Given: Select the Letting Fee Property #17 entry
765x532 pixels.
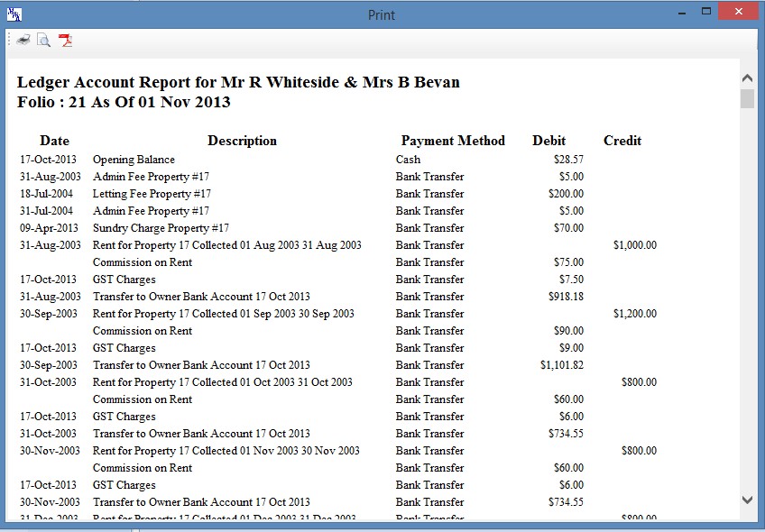Looking at the screenshot, I should pyautogui.click(x=151, y=193).
